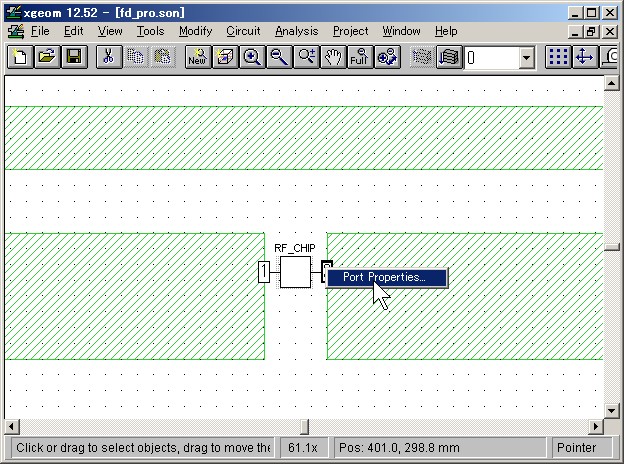This screenshot has width=624, height=464.
Task: Click horizontal scrollbar left arrow
Action: point(12,427)
